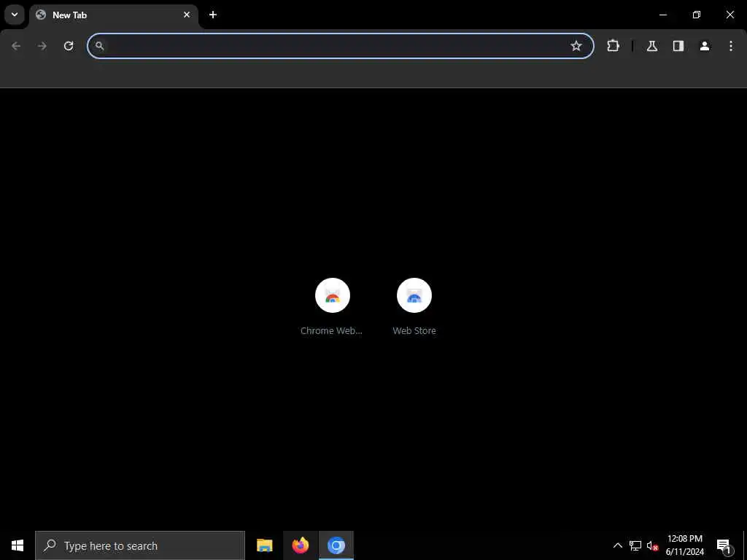Screen dimensions: 747x560
Task: Open the Web Store shortcut tile
Action: click(414, 307)
